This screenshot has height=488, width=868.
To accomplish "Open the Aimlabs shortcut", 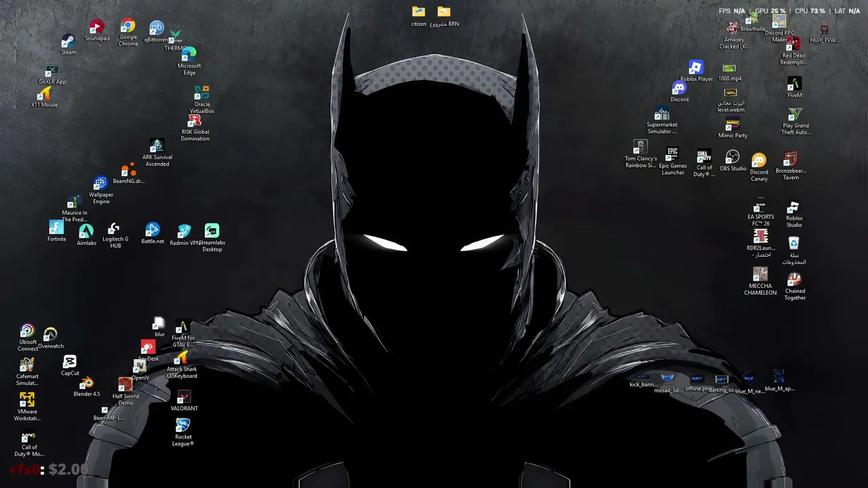I will [x=87, y=235].
